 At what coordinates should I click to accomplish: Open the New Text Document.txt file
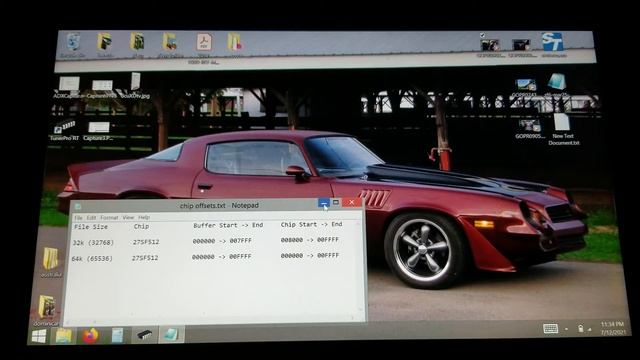pos(563,129)
